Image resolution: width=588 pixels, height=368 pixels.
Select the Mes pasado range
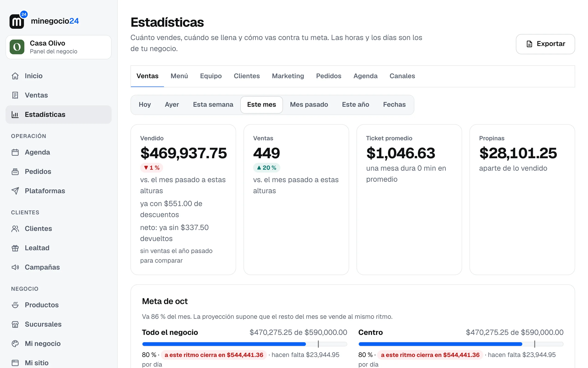pyautogui.click(x=309, y=105)
